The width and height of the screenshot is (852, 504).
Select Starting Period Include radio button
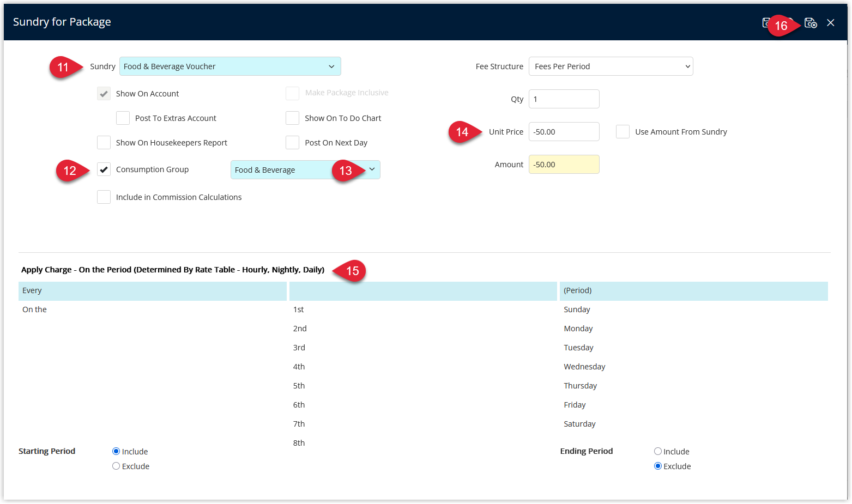click(116, 451)
